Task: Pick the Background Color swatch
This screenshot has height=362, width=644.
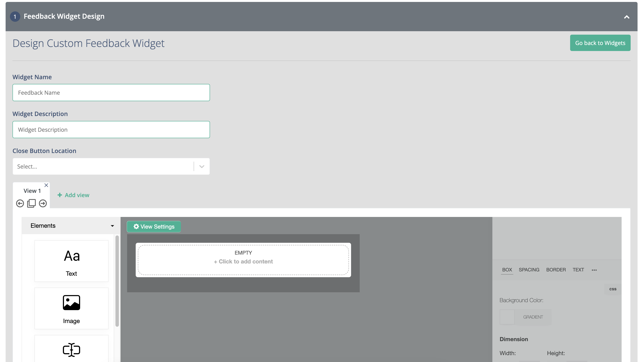Action: click(507, 317)
